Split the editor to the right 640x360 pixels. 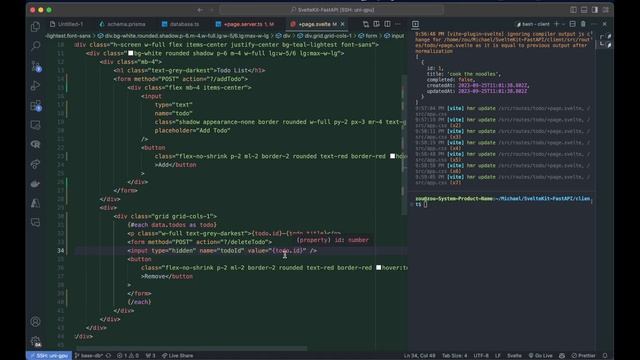[387, 24]
